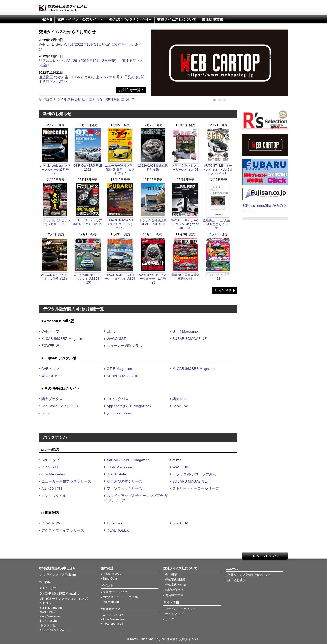Open XaCAR 86&BRZ Magazine 038 cover
Screen dimensions: 327x644
point(185,200)
